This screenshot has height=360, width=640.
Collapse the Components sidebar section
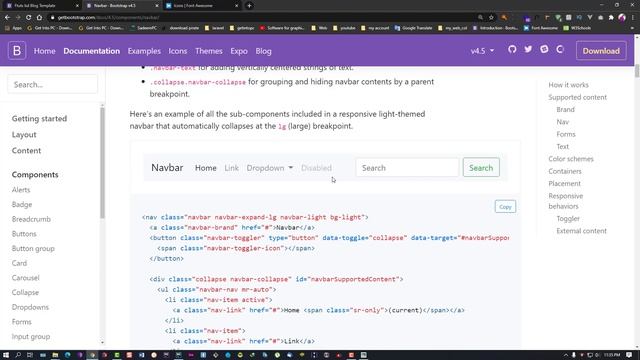[35, 174]
